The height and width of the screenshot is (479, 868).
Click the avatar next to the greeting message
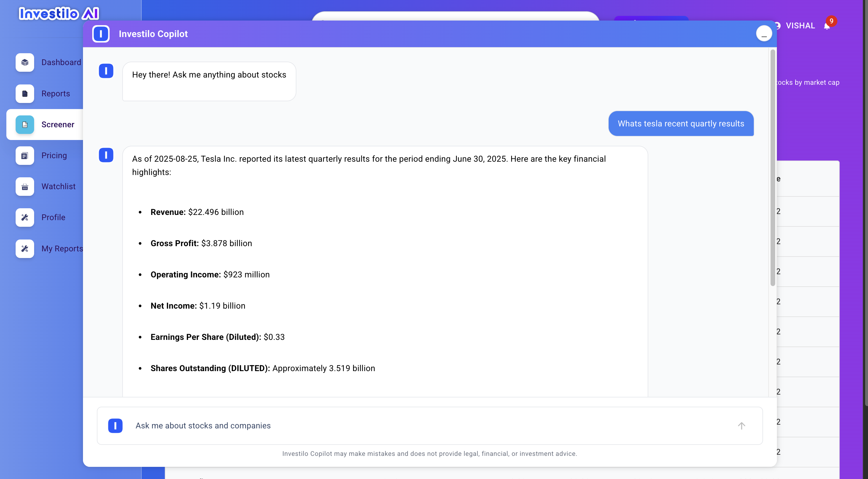(x=106, y=71)
